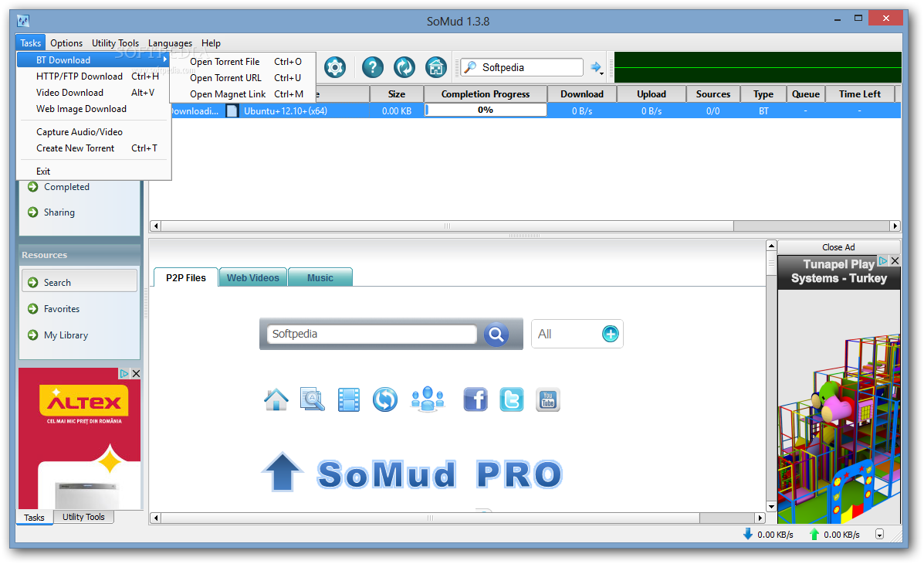The image size is (924, 564).
Task: Click the 0% completion progress bar
Action: point(485,110)
